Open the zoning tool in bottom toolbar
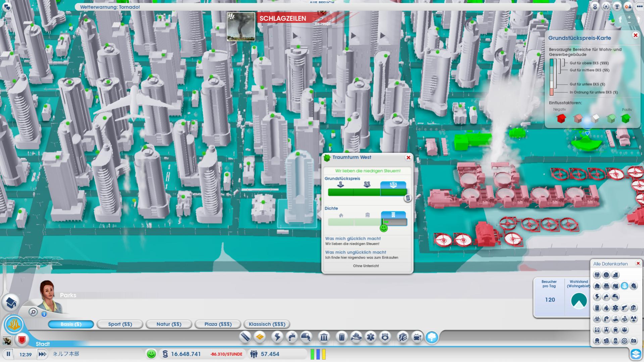Viewport: 644px width, 362px height. (x=260, y=337)
